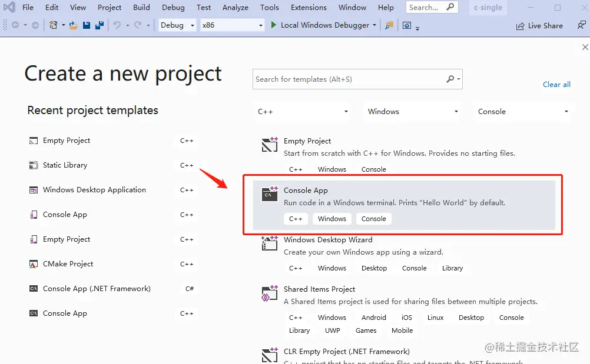Open the Extensions menu
The width and height of the screenshot is (590, 364).
click(308, 7)
